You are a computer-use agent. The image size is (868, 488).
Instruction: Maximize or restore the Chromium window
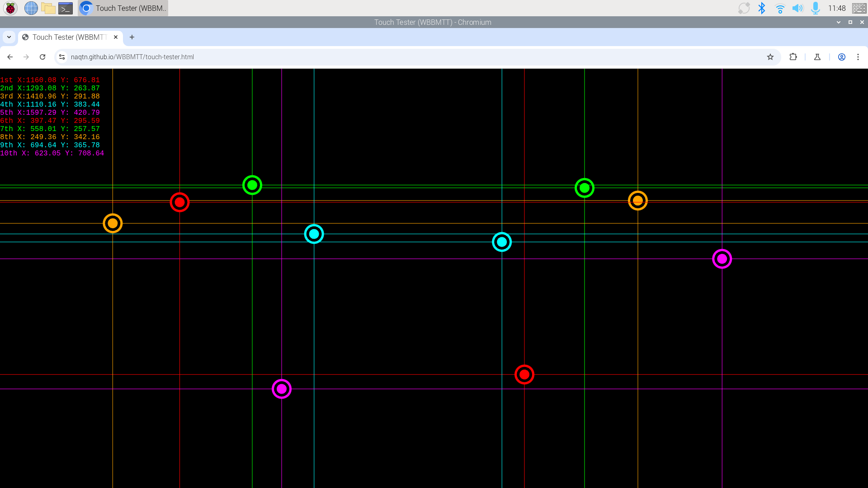[850, 22]
